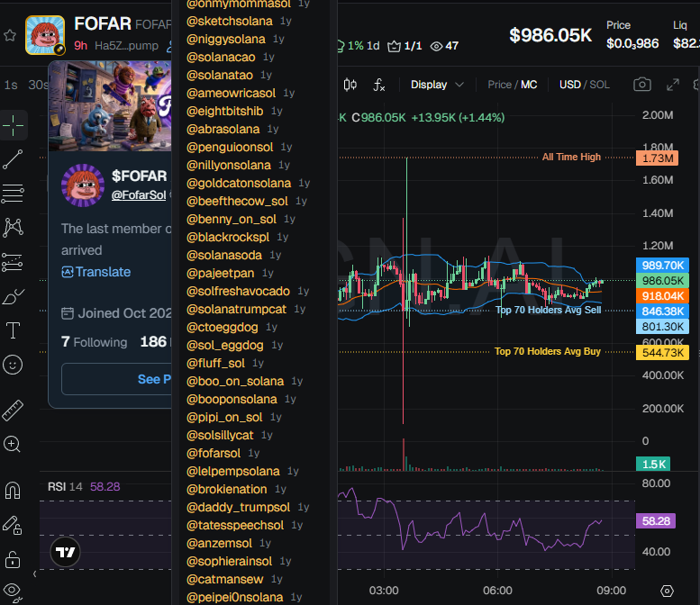Select the pattern drawing tool
700x605 pixels.
pos(13,228)
